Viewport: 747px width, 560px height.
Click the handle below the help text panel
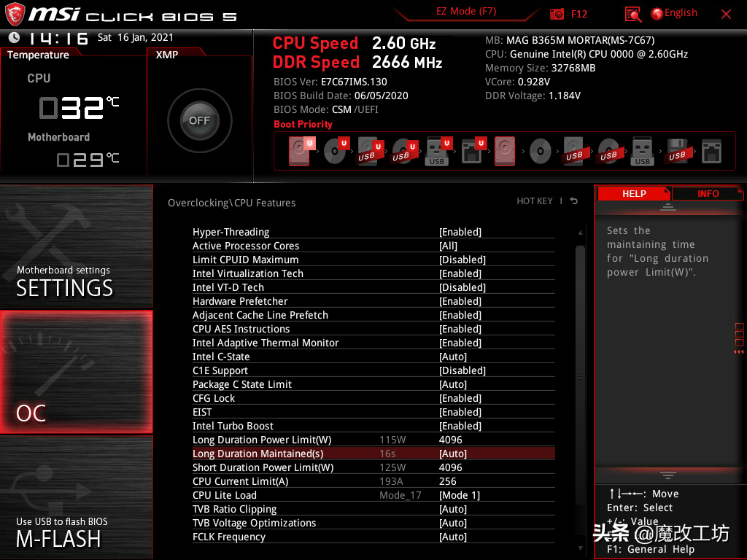[x=668, y=475]
